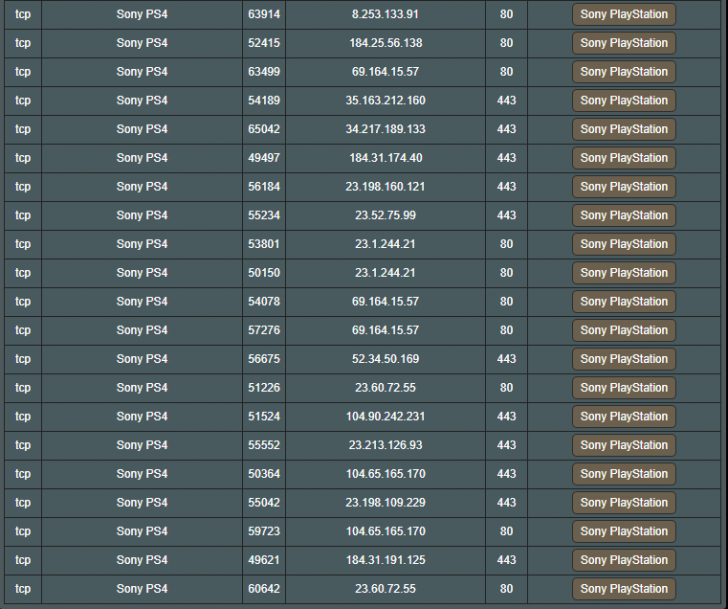The width and height of the screenshot is (728, 609).
Task: Open Sony PlayStation button beside 23.52.75.99
Action: [x=624, y=216]
